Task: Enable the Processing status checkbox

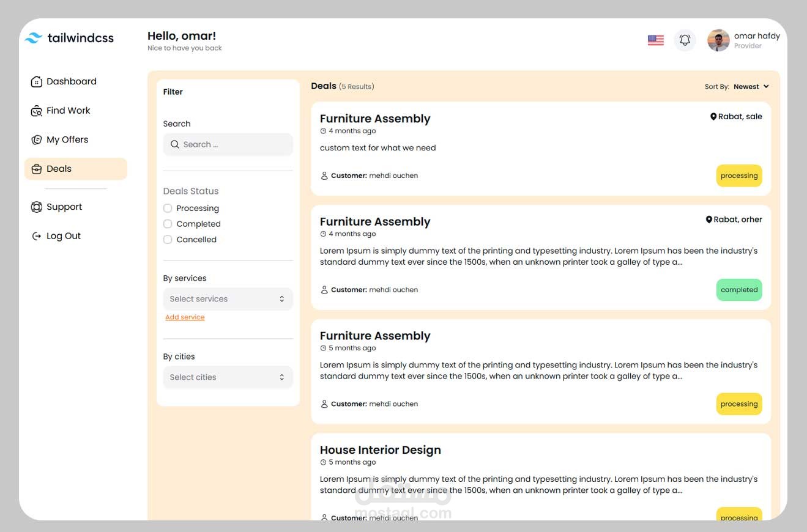Action: 168,209
